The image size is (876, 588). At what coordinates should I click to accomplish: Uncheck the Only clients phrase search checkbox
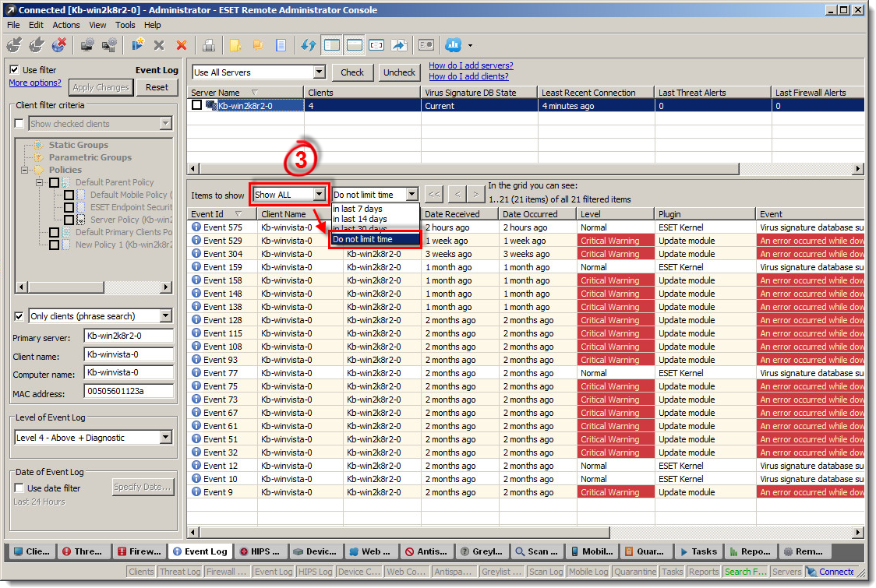tap(19, 316)
